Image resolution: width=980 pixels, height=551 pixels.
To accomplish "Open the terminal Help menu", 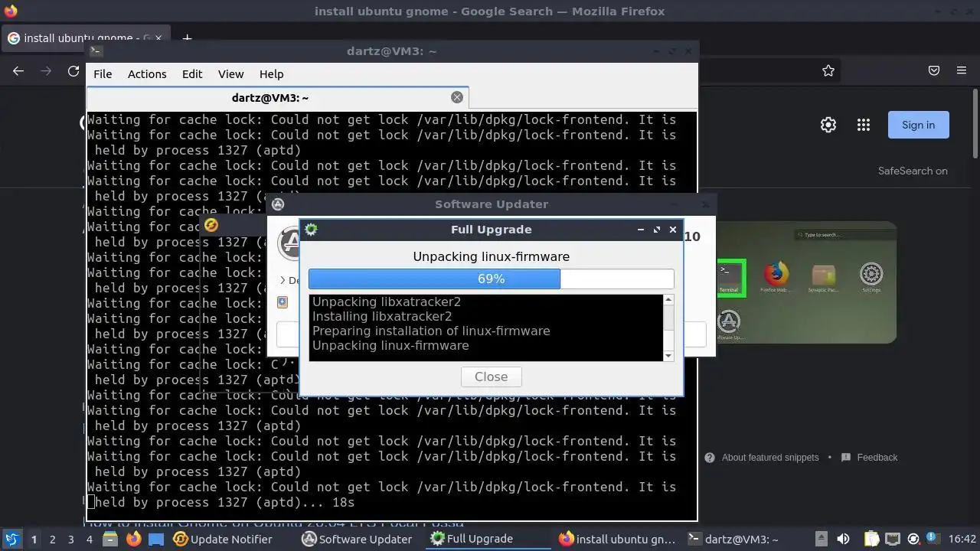I will point(271,74).
